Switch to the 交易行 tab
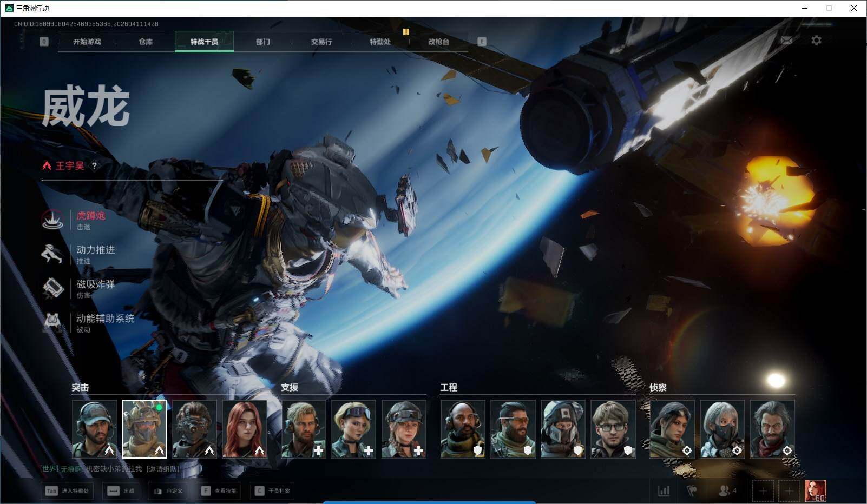The image size is (867, 504). [321, 42]
